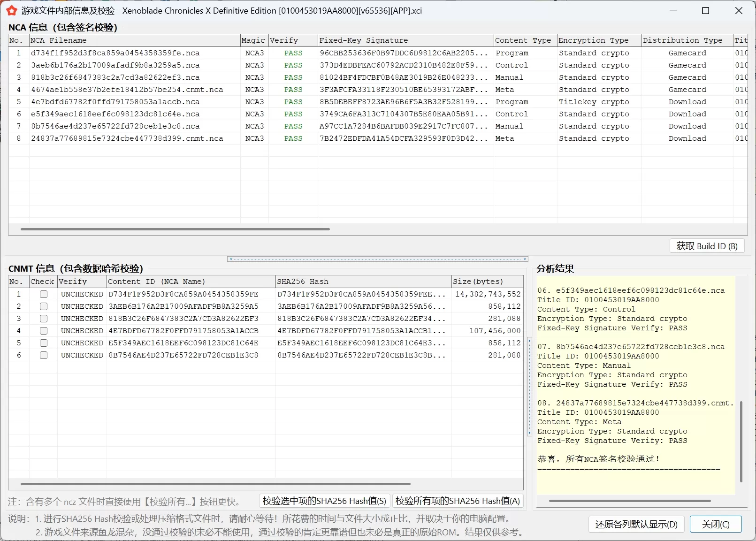
Task: Click Title ID: 0100453019AA8800 in analysis result
Action: pyautogui.click(x=598, y=412)
